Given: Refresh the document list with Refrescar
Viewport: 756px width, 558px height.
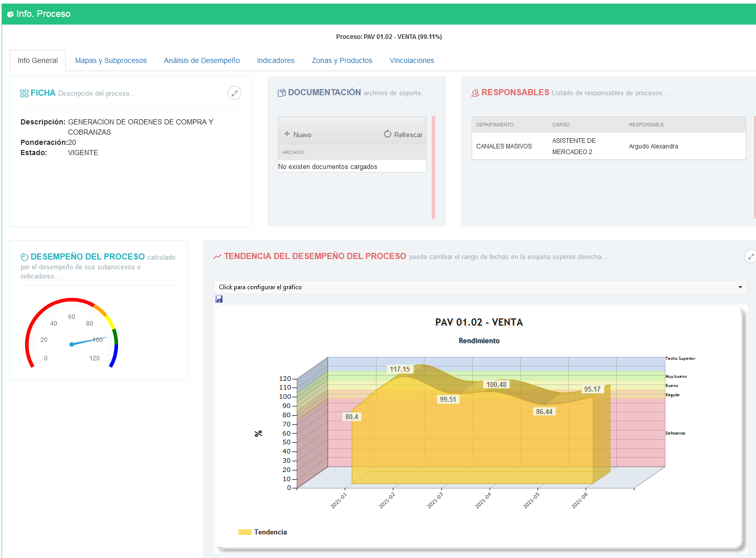Looking at the screenshot, I should [x=403, y=135].
